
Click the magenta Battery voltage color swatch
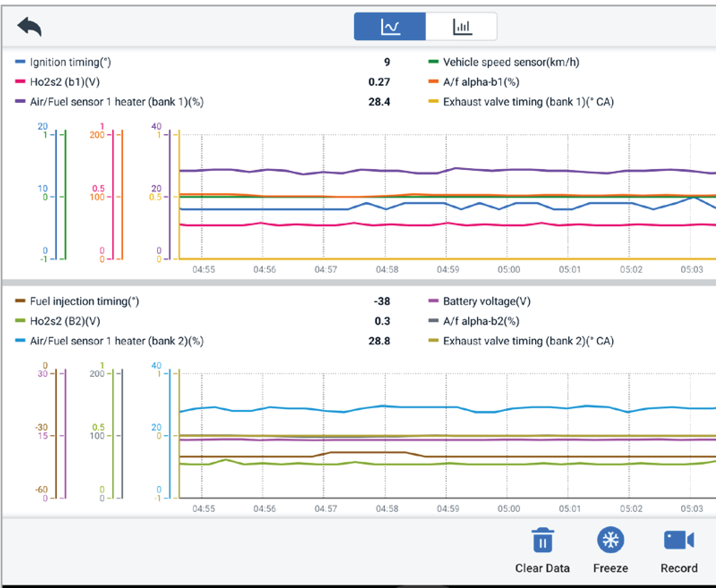click(x=433, y=301)
